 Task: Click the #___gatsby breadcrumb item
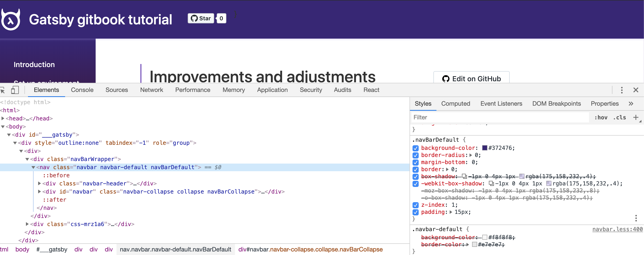52,249
